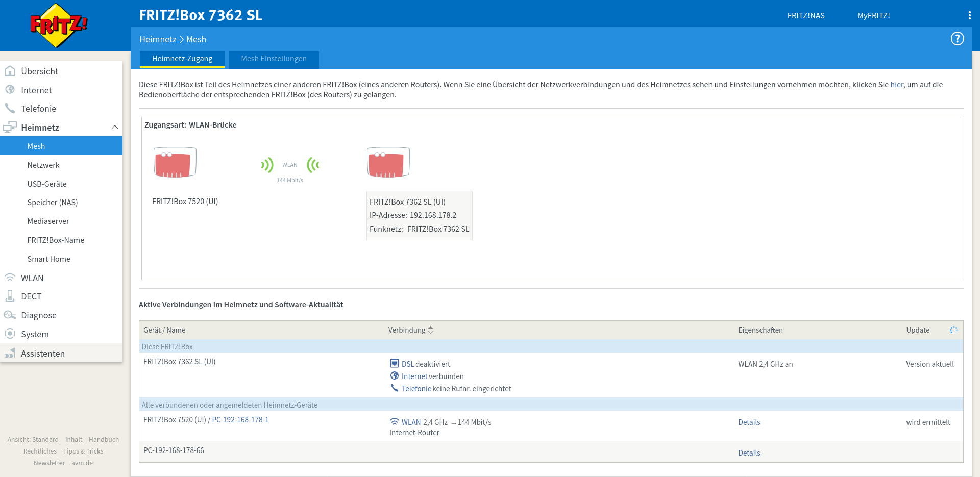This screenshot has height=477, width=980.
Task: Open Details for FRITZ!Box 7520 row
Action: coord(749,422)
